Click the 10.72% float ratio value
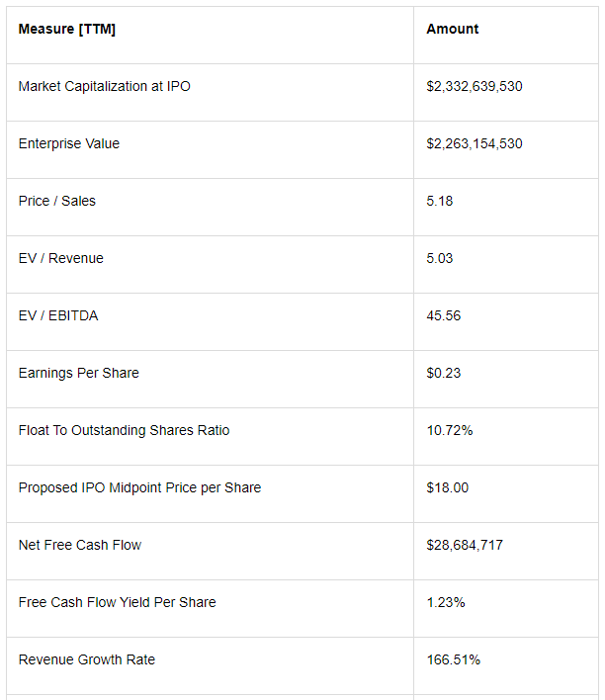 (450, 430)
